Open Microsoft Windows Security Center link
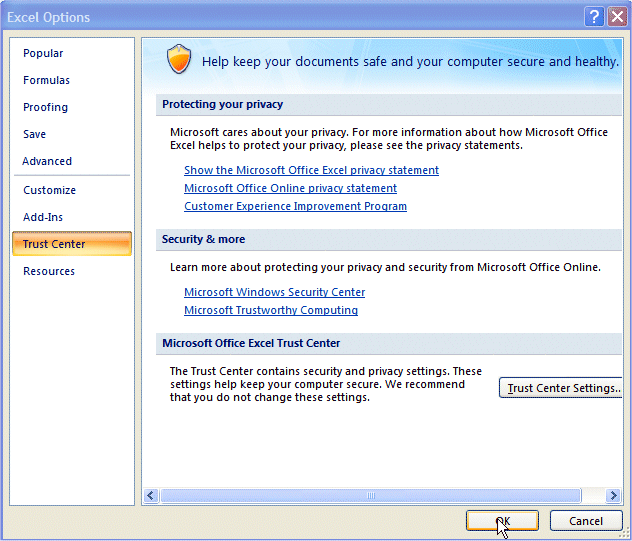This screenshot has width=632, height=541. click(x=274, y=292)
